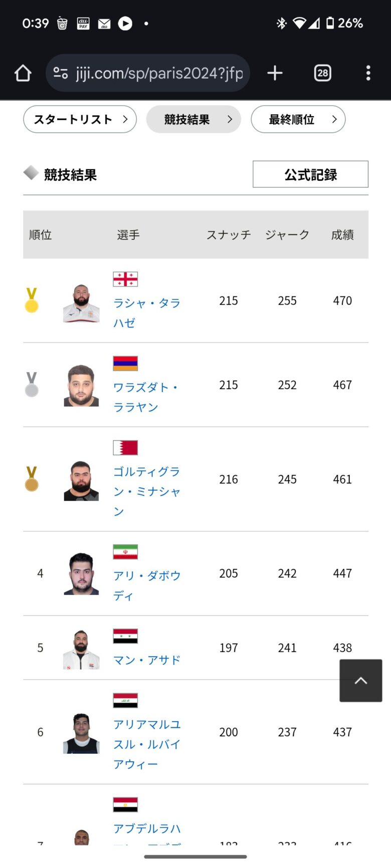Switch to the 最終順位 tab

click(298, 119)
